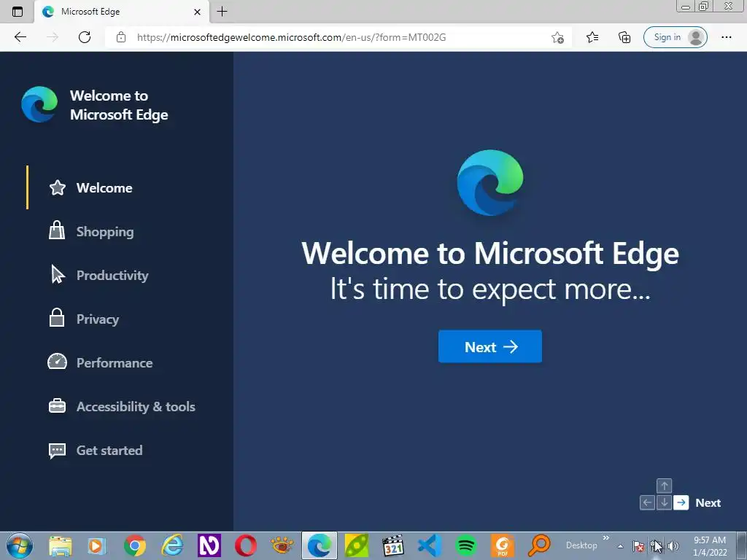Click the address bar URL
This screenshot has height=560, width=747.
tap(291, 37)
